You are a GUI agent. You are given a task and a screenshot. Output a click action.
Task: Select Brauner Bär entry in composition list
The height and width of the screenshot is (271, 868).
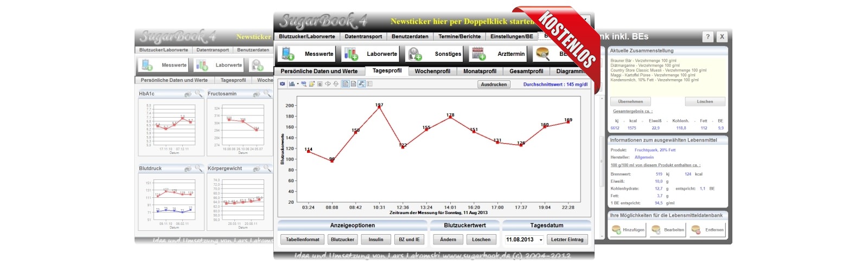(643, 61)
